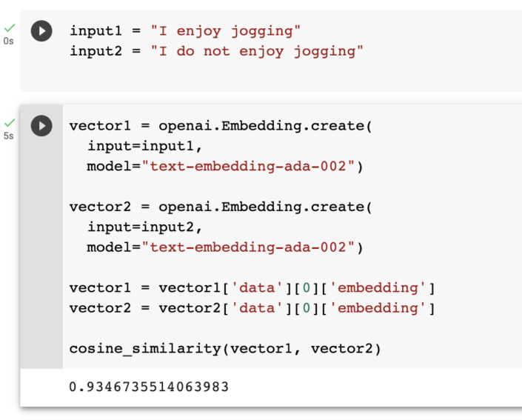Screen dimensions: 522x420
Task: Click the output value 0.9346735514063983
Action: click(x=149, y=386)
